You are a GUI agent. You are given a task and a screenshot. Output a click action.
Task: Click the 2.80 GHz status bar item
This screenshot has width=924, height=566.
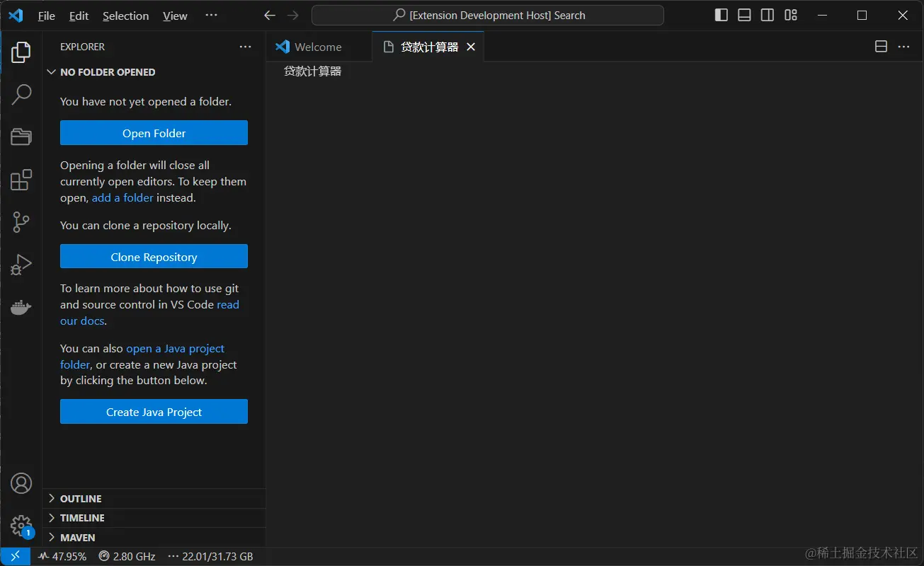pyautogui.click(x=127, y=556)
